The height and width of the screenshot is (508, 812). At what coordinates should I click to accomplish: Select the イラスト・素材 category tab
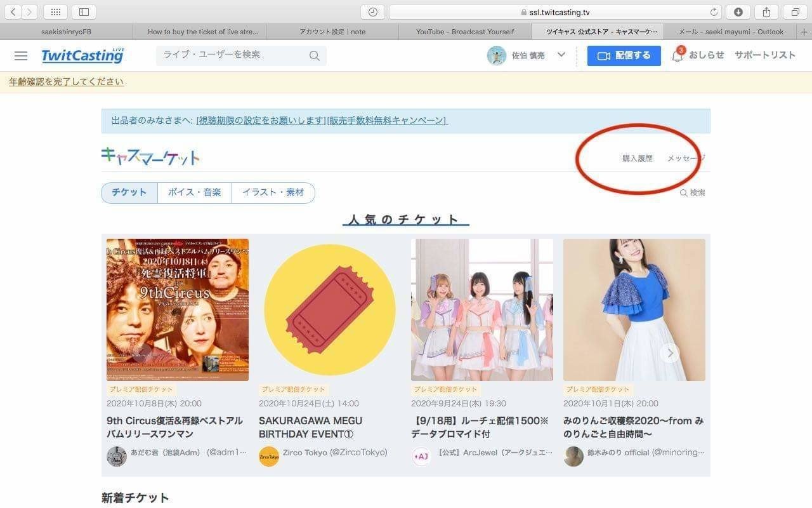tap(273, 192)
